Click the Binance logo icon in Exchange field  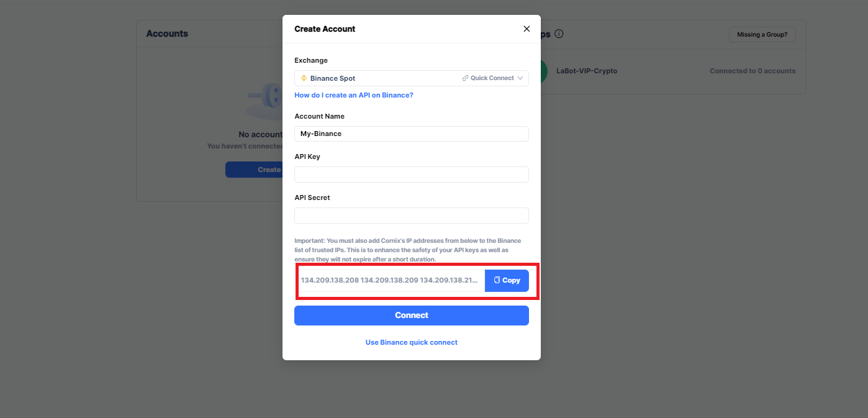(x=304, y=78)
